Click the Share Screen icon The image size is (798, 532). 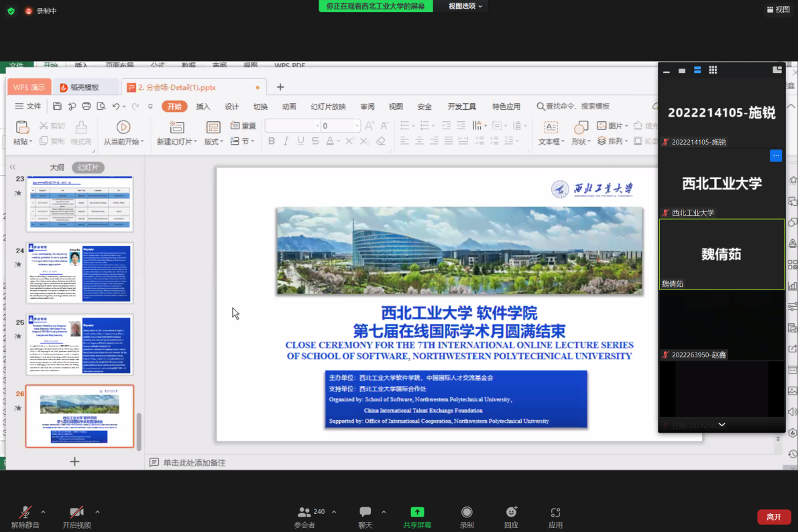coord(417,513)
